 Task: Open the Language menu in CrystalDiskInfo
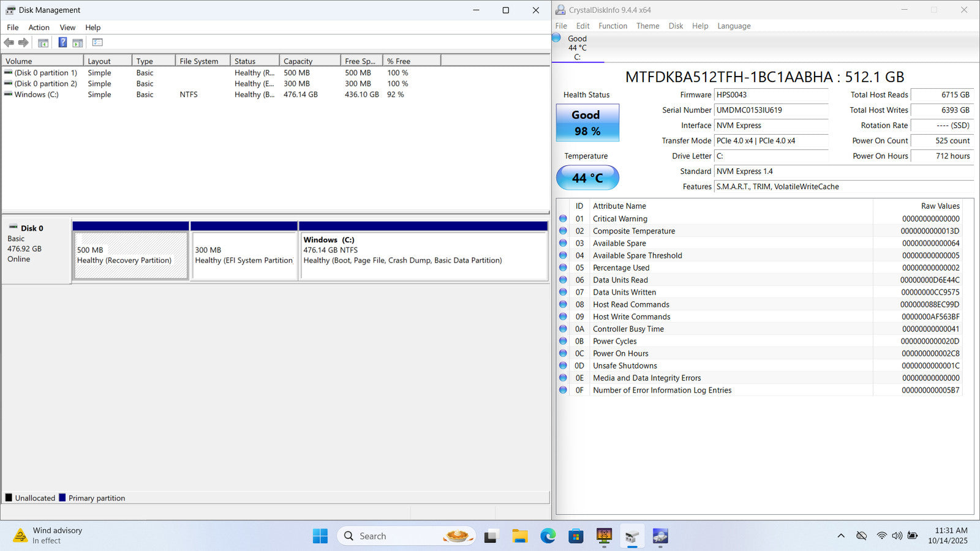[x=733, y=26]
